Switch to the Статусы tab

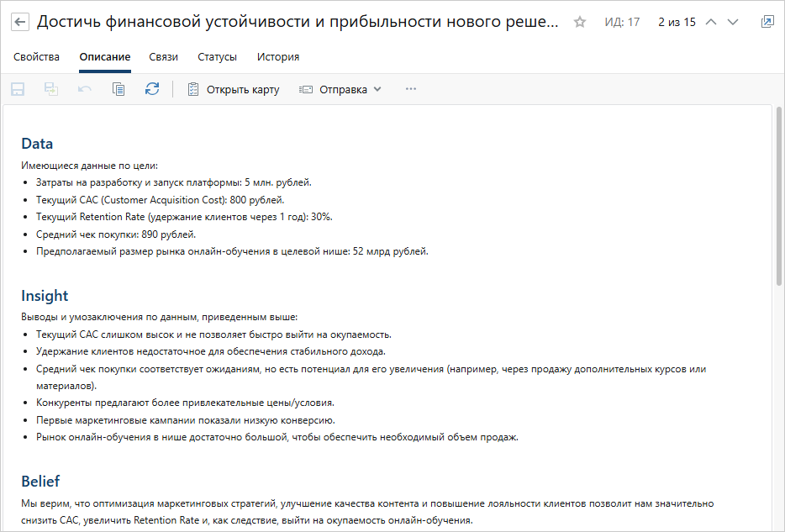pos(218,57)
